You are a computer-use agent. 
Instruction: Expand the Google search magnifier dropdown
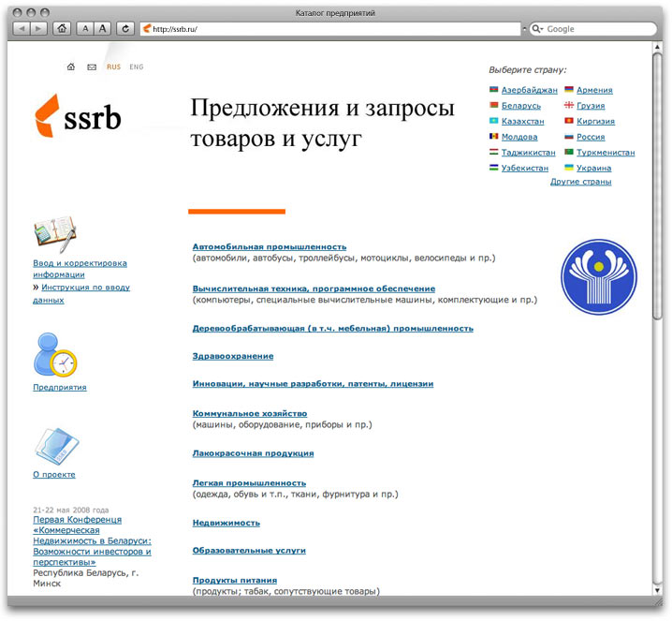(x=539, y=29)
